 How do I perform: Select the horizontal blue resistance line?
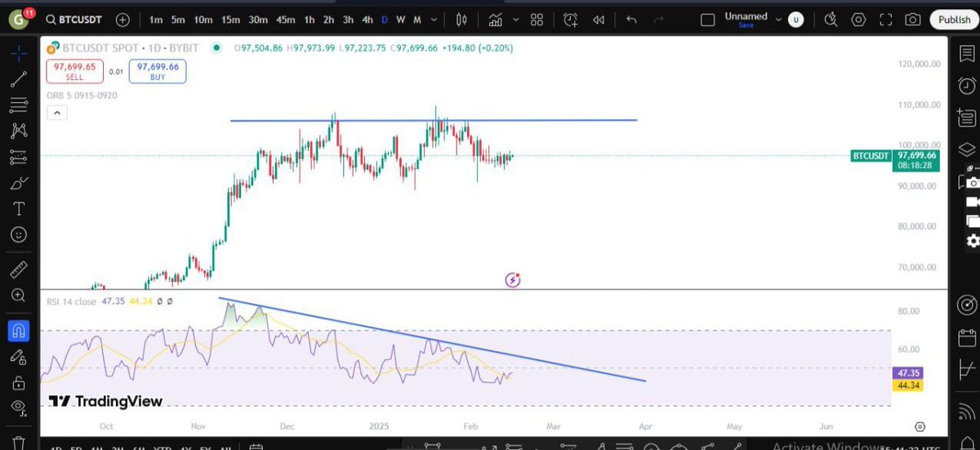tap(433, 121)
